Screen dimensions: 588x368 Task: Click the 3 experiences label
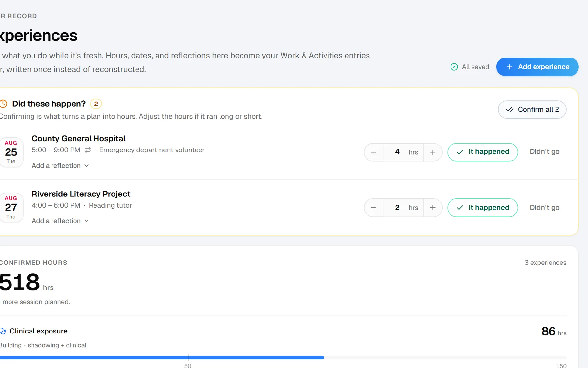point(545,263)
